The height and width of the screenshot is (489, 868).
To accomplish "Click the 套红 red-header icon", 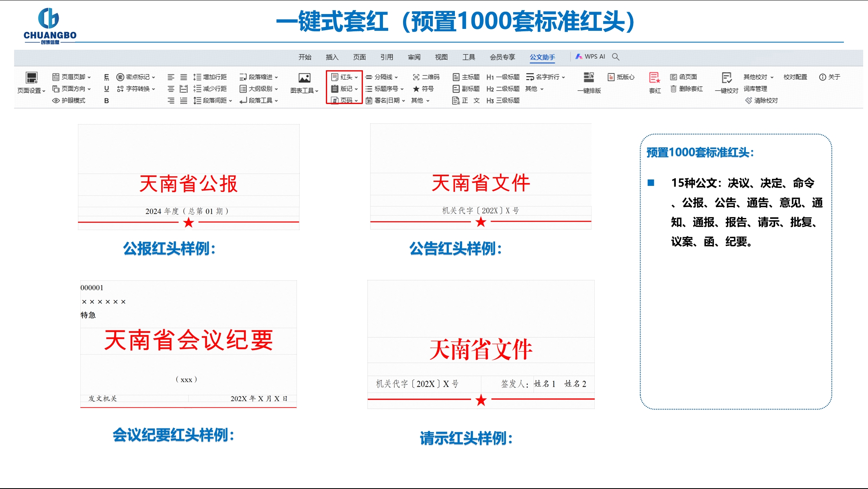I will tap(654, 77).
